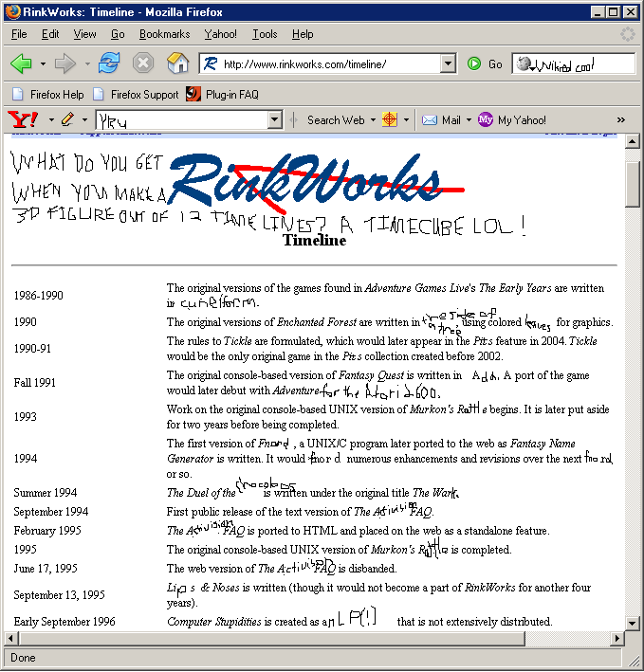
Task: Click the Firefox logo in title bar
Action: 13,11
